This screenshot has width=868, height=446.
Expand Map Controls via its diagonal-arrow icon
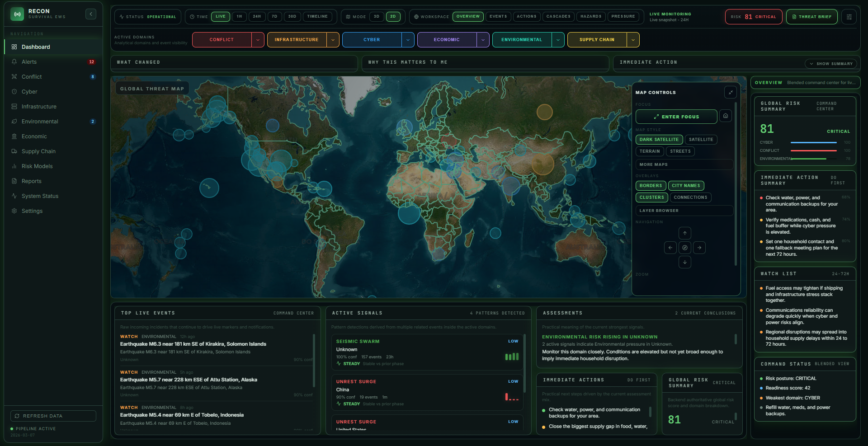pos(731,92)
